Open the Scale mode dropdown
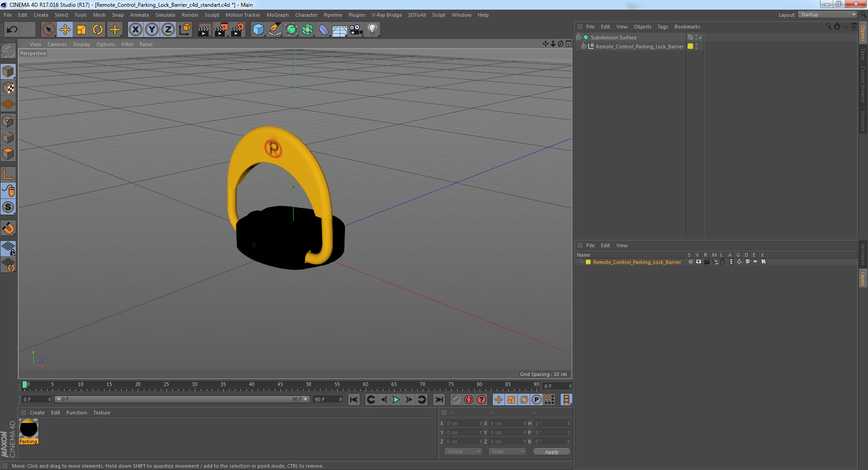Image resolution: width=868 pixels, height=470 pixels. 507,451
